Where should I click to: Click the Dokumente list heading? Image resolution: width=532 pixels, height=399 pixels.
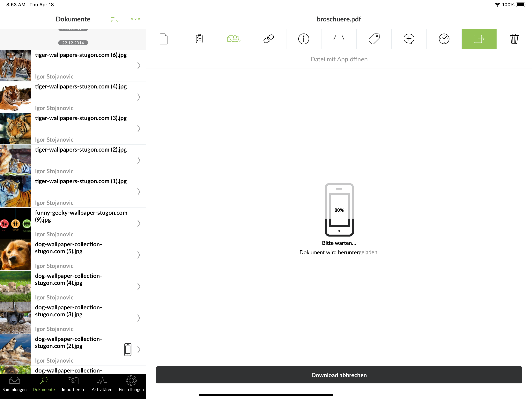click(73, 19)
